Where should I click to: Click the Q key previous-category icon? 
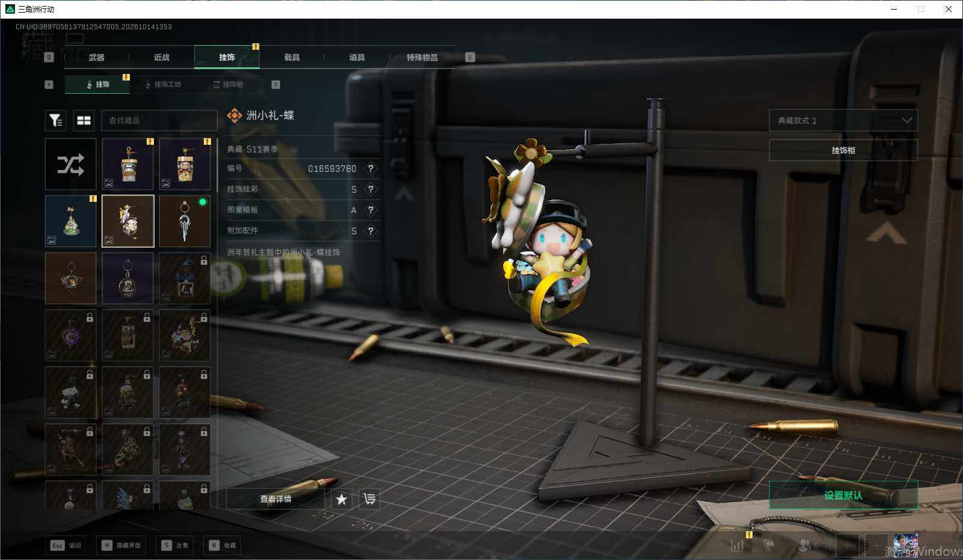49,57
